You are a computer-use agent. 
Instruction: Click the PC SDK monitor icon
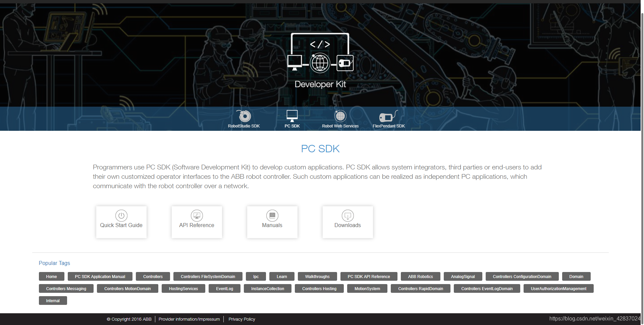(292, 116)
